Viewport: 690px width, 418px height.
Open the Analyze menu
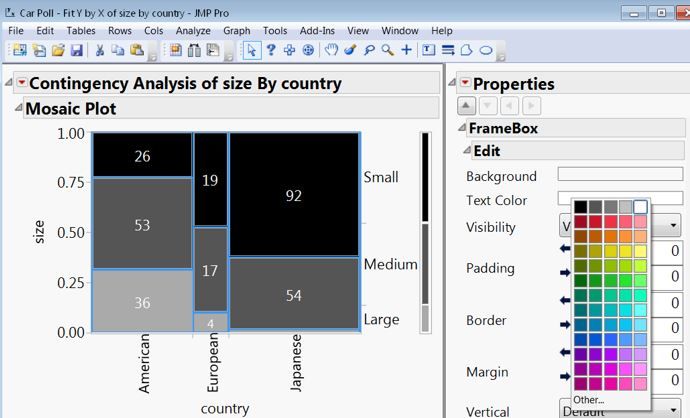tap(193, 31)
